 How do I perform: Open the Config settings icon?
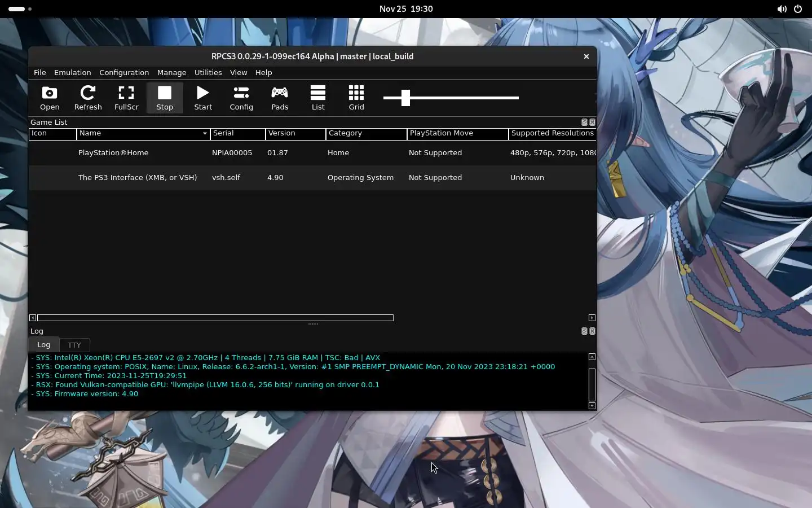click(241, 98)
